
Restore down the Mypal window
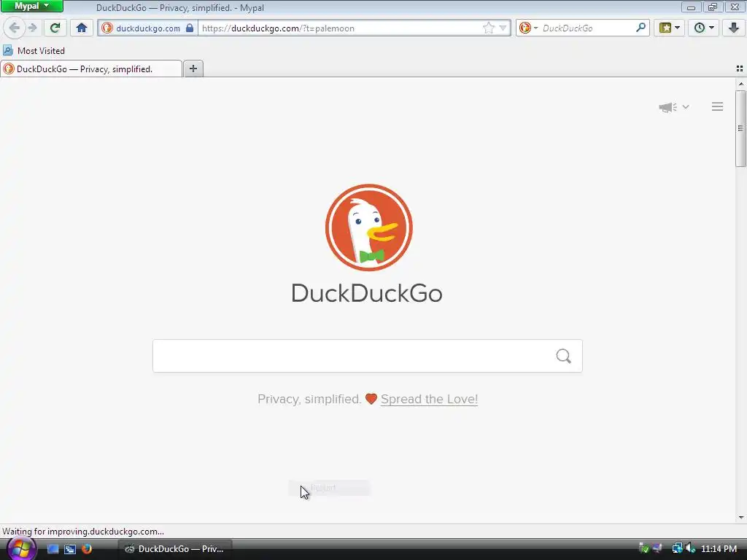713,7
